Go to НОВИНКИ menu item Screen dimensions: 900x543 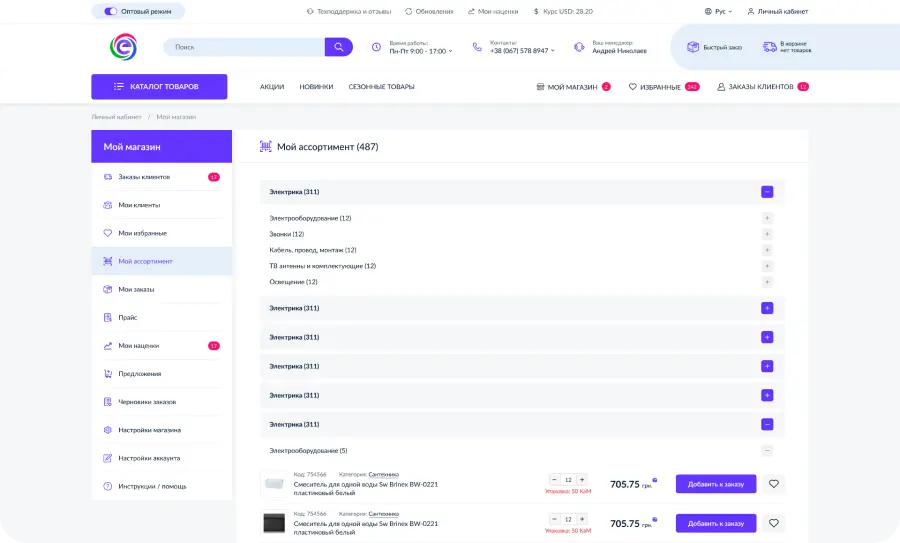point(316,87)
